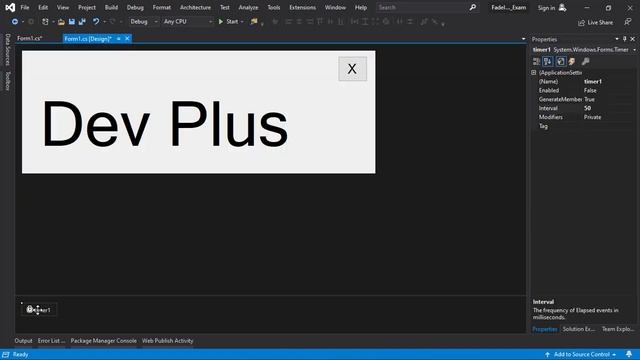
Task: Open the Window menu
Action: (x=335, y=7)
